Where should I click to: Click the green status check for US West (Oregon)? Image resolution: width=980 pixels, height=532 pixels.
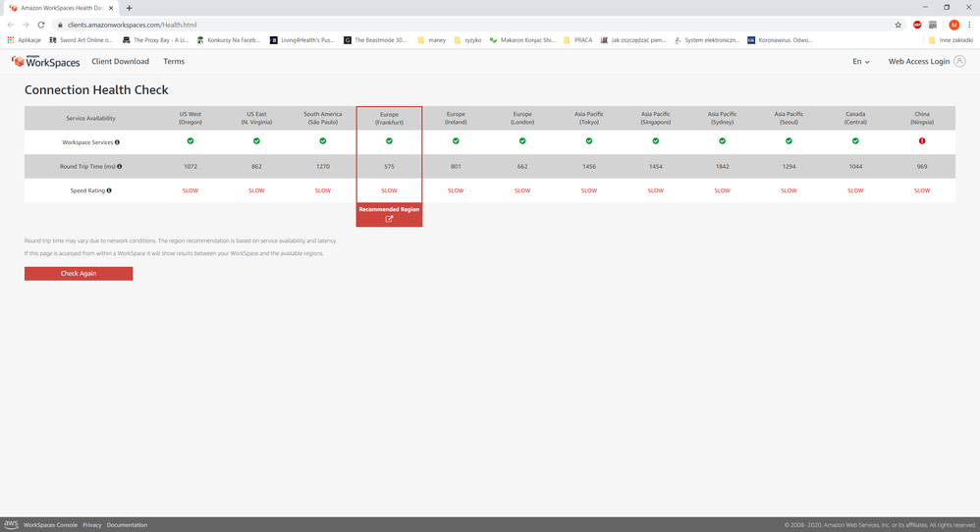pyautogui.click(x=190, y=141)
